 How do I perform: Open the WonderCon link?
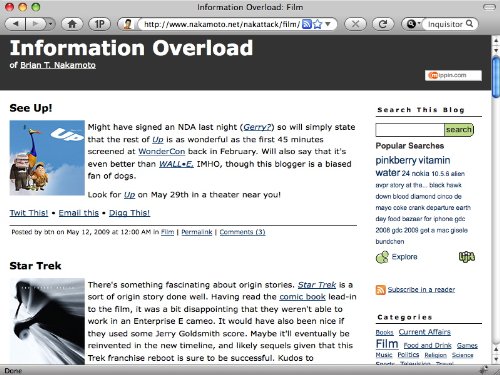[x=161, y=151]
